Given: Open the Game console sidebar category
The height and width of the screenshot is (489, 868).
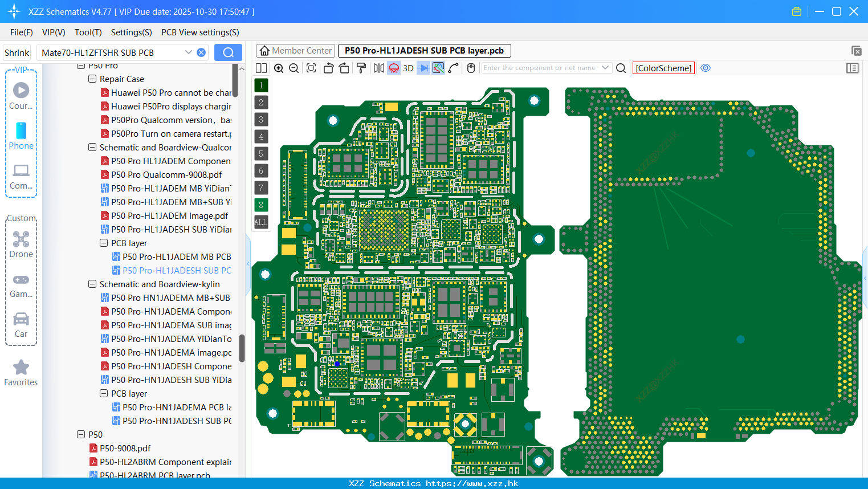Looking at the screenshot, I should (21, 285).
